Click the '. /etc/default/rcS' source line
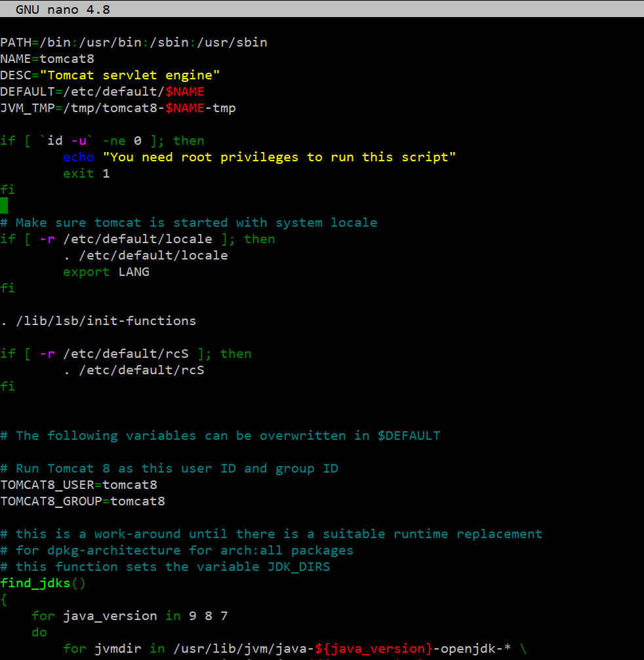This screenshot has height=660, width=644. click(x=134, y=370)
